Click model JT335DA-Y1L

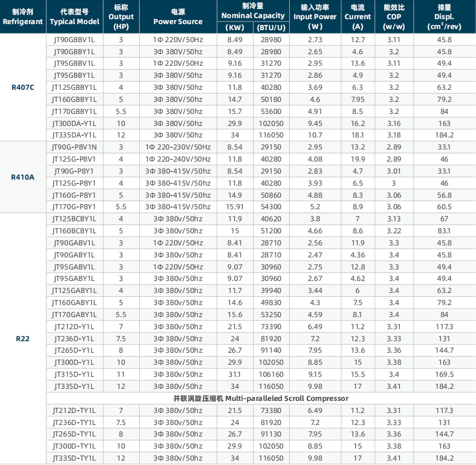coord(74,135)
